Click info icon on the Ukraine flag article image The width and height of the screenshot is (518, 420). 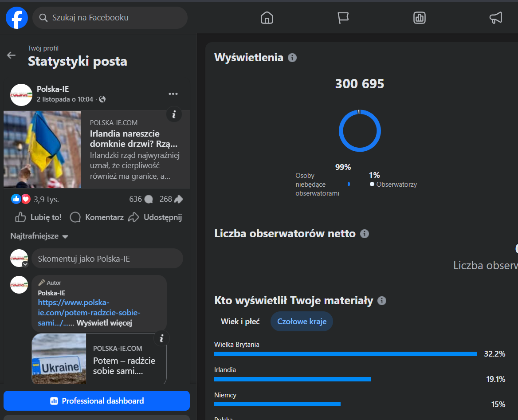[x=174, y=114]
